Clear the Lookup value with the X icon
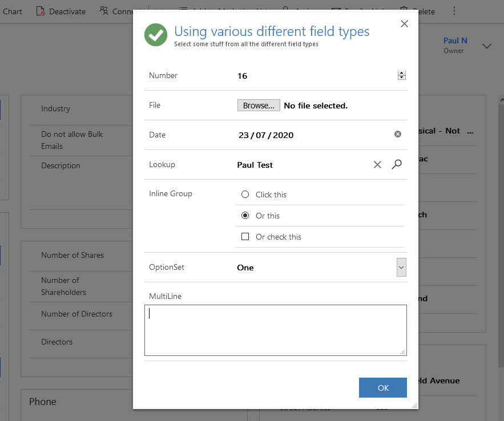This screenshot has height=421, width=504. (x=377, y=164)
